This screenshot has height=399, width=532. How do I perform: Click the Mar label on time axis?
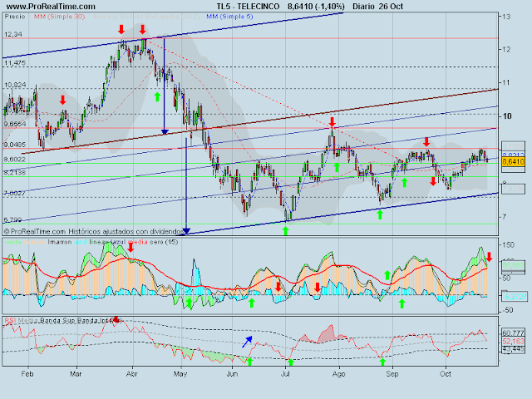(x=76, y=374)
